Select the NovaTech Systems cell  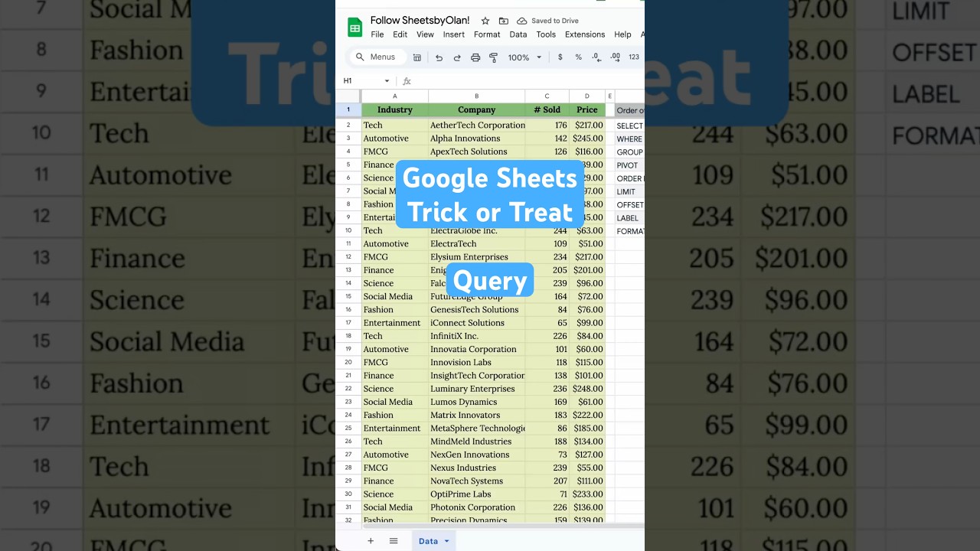[x=476, y=481]
